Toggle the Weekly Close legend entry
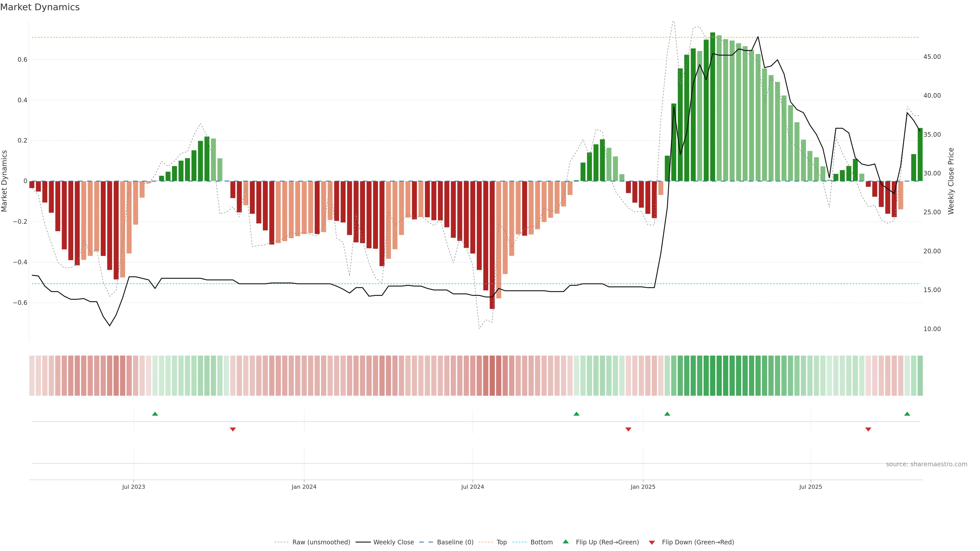 393,542
